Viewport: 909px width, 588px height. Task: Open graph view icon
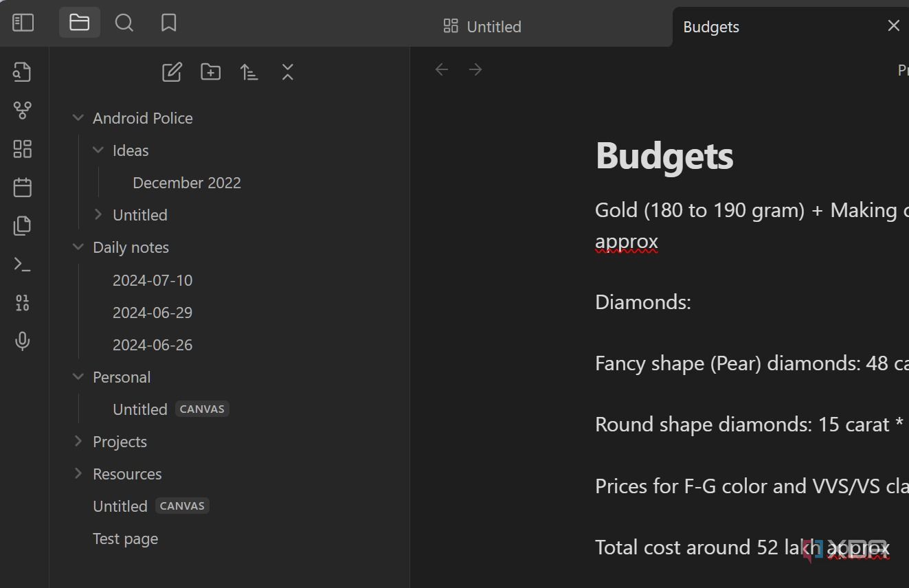tap(23, 110)
